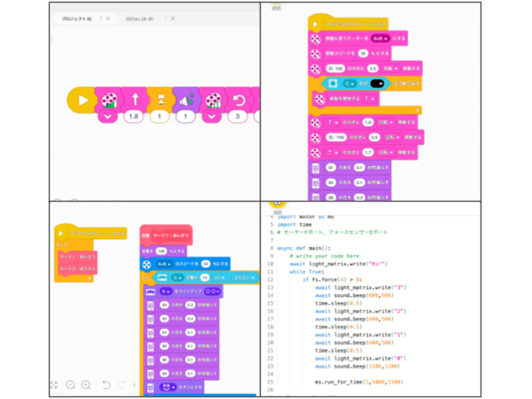This screenshot has width=532, height=399.
Task: Click the zoom out magnifier icon
Action: tap(70, 385)
